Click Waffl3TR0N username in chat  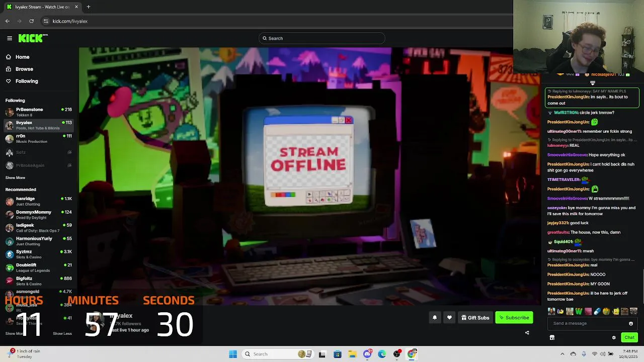click(566, 113)
